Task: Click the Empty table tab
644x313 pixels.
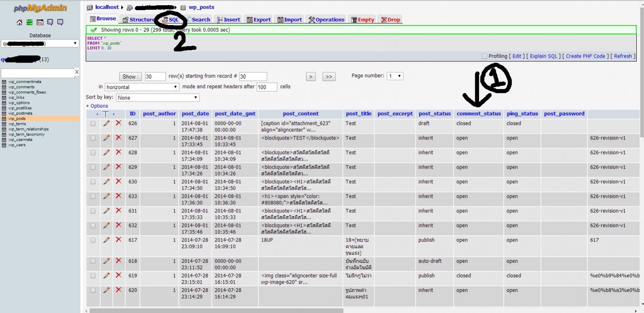Action: 363,19
